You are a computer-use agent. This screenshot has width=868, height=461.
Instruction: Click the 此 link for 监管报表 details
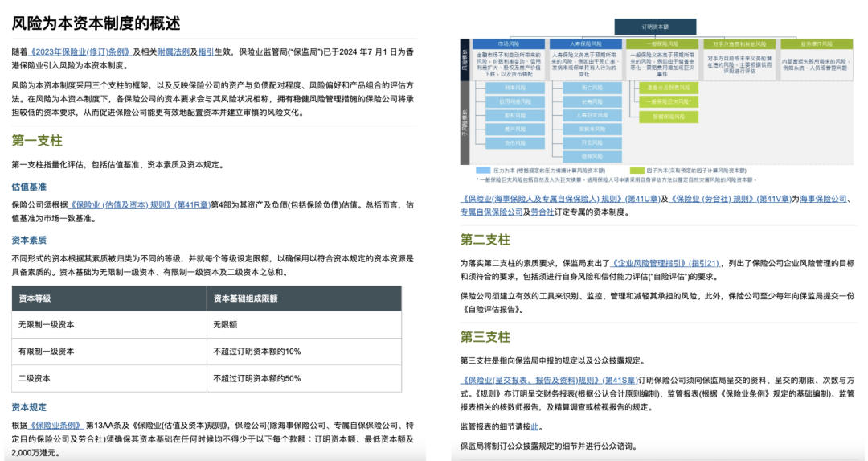click(534, 426)
